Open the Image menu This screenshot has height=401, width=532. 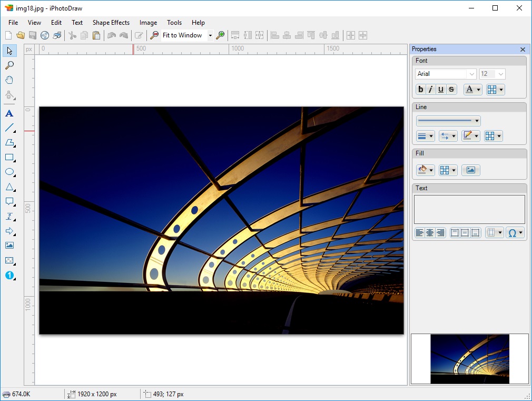(148, 23)
